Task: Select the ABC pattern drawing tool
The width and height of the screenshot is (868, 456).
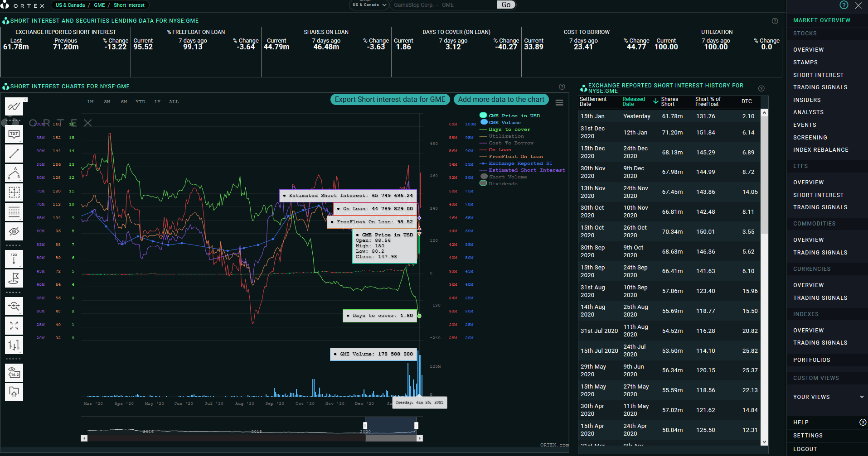Action: [x=14, y=173]
